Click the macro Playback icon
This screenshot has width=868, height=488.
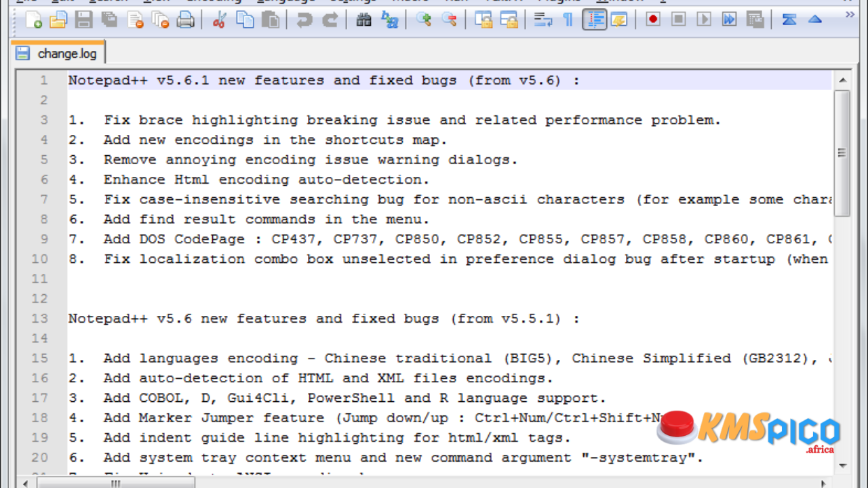pos(704,20)
